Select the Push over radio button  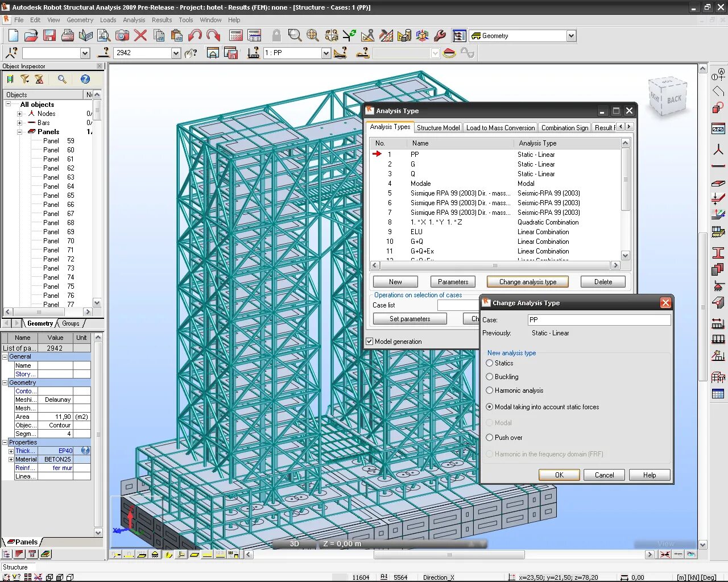tap(489, 438)
